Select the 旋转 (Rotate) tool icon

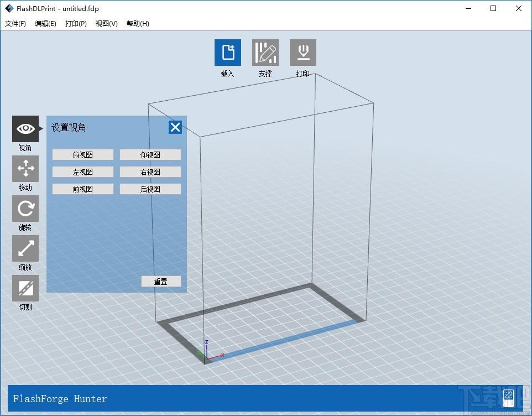pos(25,209)
